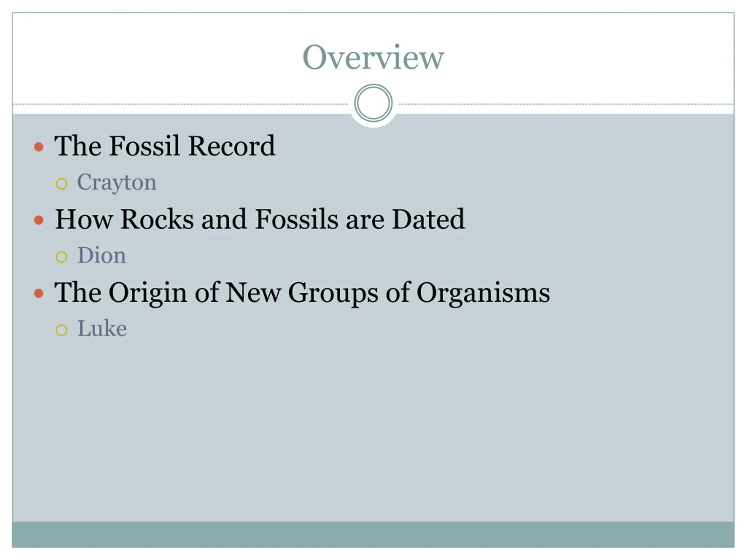Click the dashed divider line left of circle

tap(181, 104)
